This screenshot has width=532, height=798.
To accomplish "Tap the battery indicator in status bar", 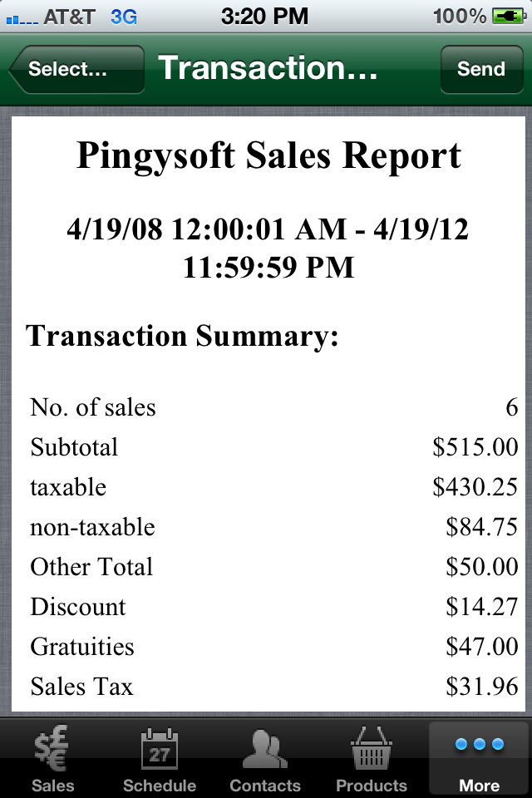I will click(x=509, y=17).
